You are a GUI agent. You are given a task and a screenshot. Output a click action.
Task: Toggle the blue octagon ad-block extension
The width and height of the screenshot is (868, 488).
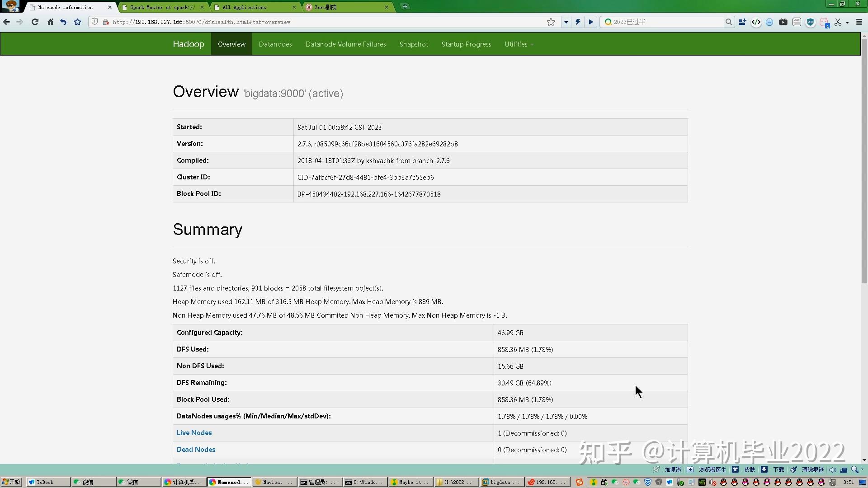770,22
